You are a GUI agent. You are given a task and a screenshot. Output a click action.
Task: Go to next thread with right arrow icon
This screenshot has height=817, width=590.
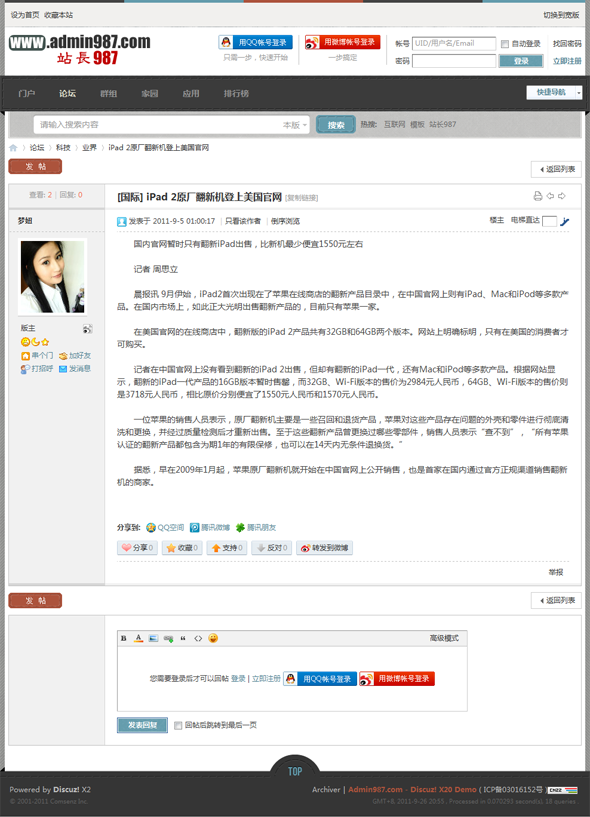562,196
